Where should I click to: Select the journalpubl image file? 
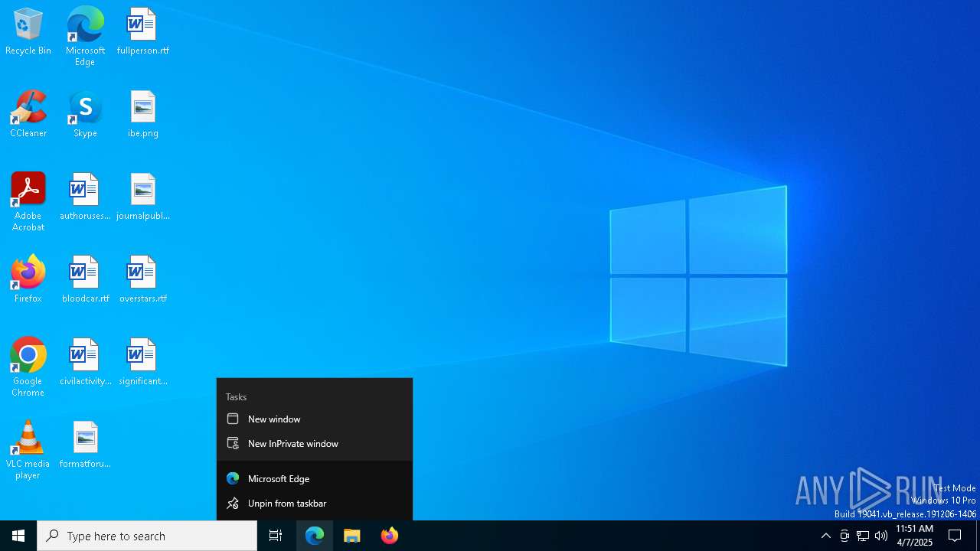[x=142, y=197]
